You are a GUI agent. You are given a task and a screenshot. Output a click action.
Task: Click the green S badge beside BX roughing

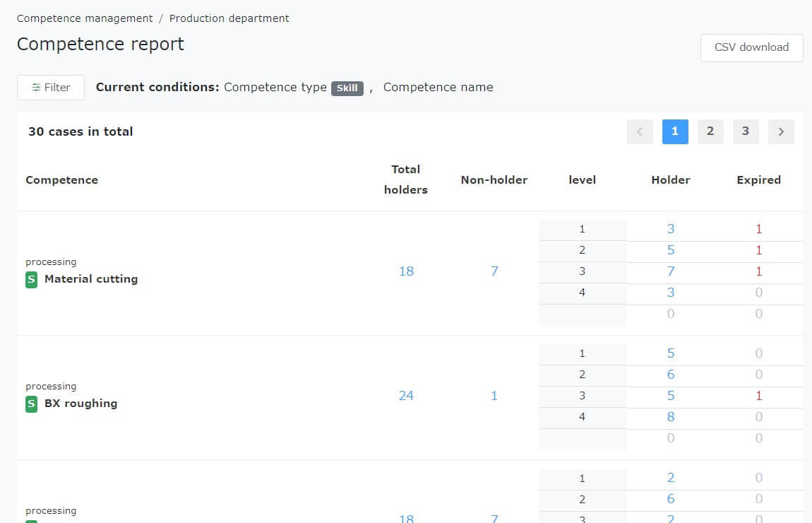31,404
